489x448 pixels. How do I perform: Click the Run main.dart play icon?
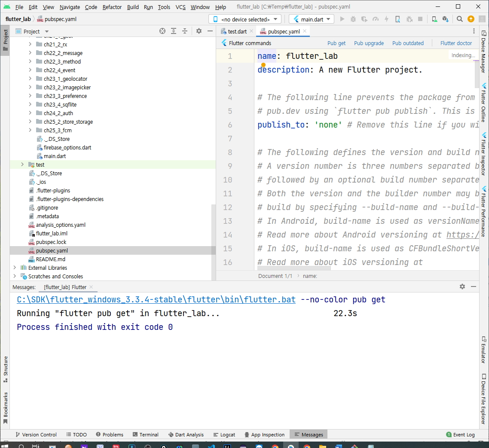[342, 19]
